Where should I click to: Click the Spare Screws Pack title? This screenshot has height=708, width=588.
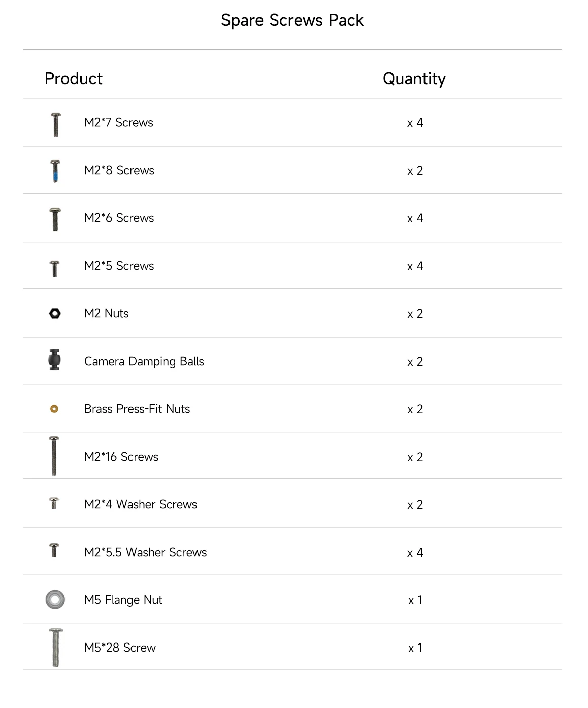[x=292, y=20]
